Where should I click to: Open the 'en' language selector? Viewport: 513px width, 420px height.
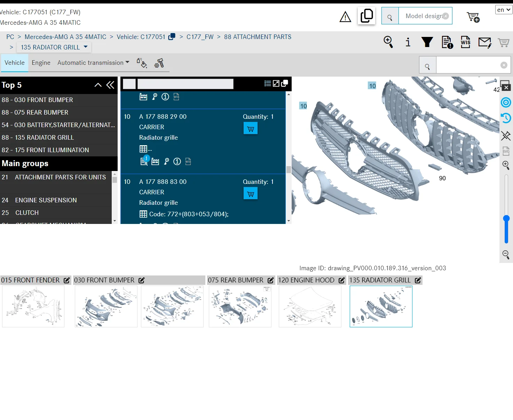(x=504, y=10)
